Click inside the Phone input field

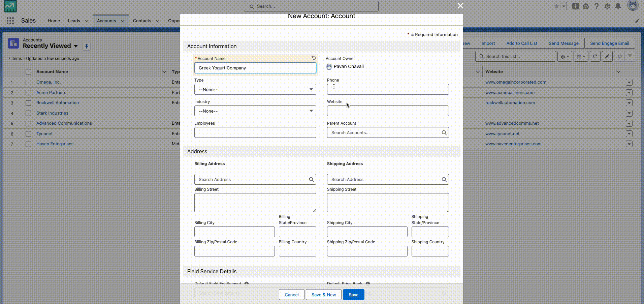388,89
